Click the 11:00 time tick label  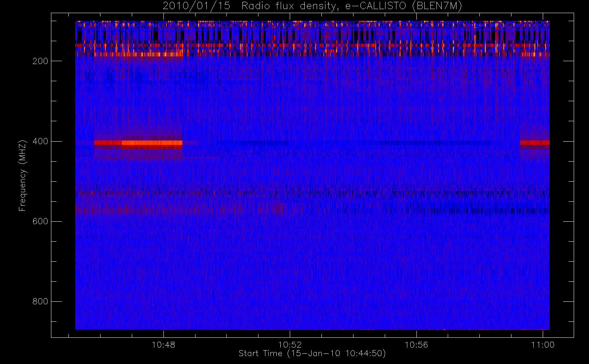click(543, 345)
